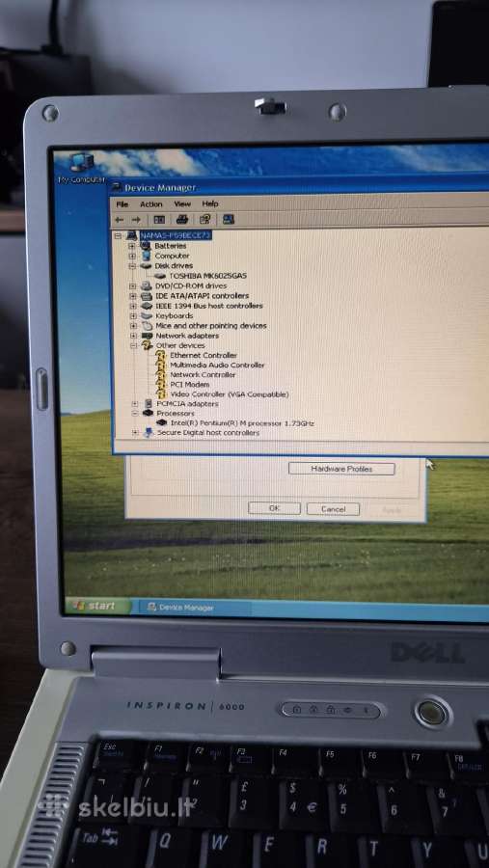Click the PCMCIA adapters category icon
Screen dimensions: 489x868
coord(148,403)
